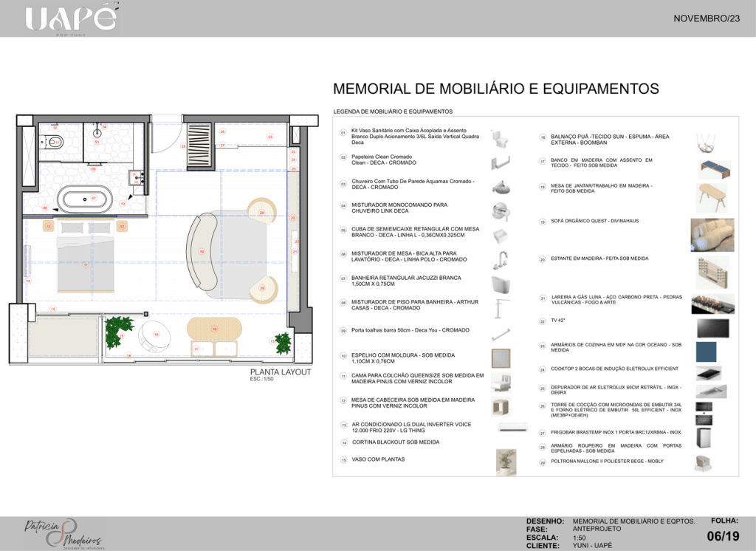Click the microwave and oven tower image
Image resolution: width=756 pixels, height=551 pixels.
pyautogui.click(x=704, y=414)
